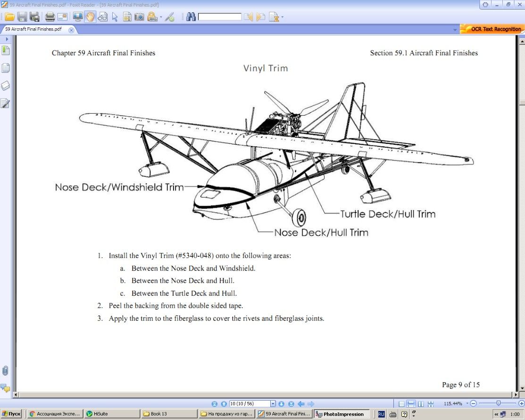Go to last page button
Image resolution: width=525 pixels, height=420 pixels.
[x=291, y=404]
